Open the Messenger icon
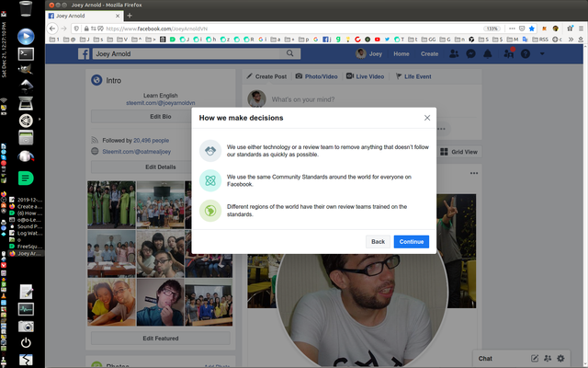This screenshot has width=588, height=368. (470, 53)
